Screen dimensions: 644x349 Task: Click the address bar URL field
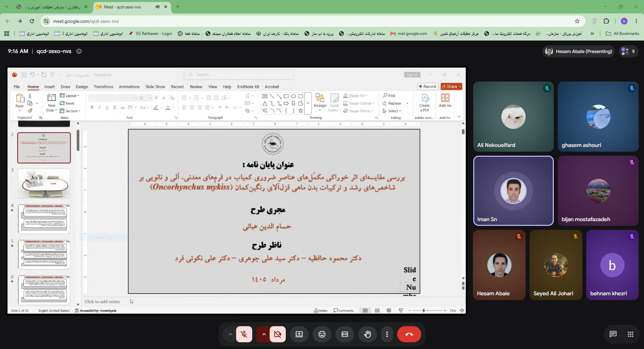pos(302,21)
